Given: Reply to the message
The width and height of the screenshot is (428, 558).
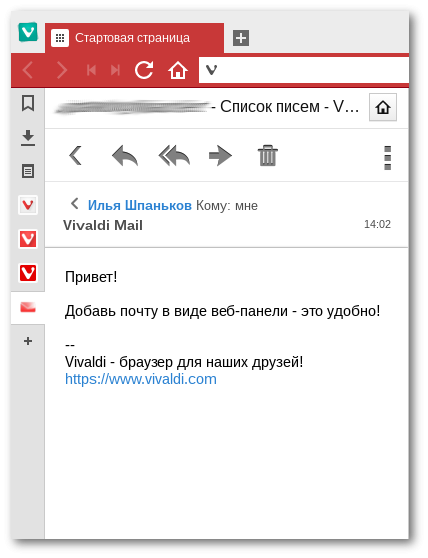Looking at the screenshot, I should pos(125,156).
